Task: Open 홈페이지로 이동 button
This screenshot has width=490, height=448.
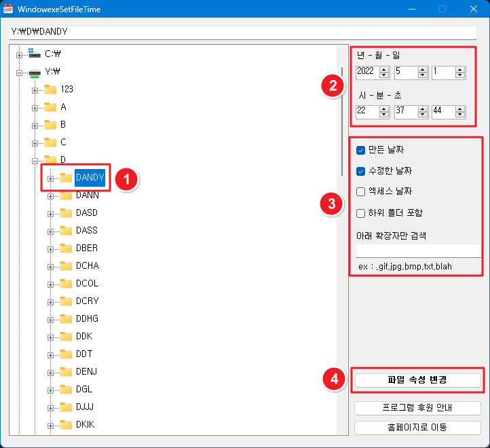Action: coord(417,428)
